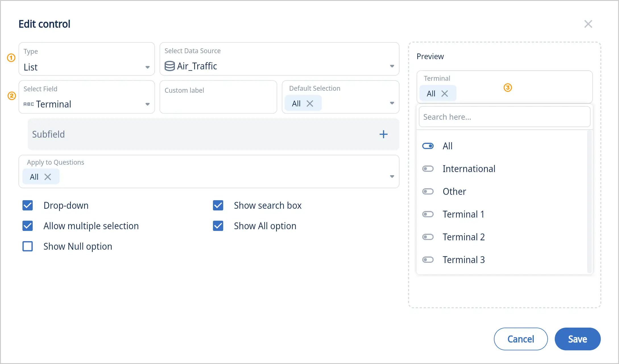Viewport: 619px width, 364px height.
Task: Remove the All tag in Default Selection
Action: click(310, 104)
